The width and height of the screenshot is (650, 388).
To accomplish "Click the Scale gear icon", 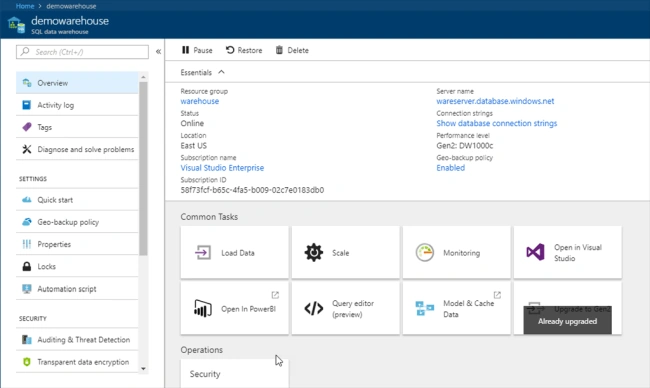I will click(314, 252).
